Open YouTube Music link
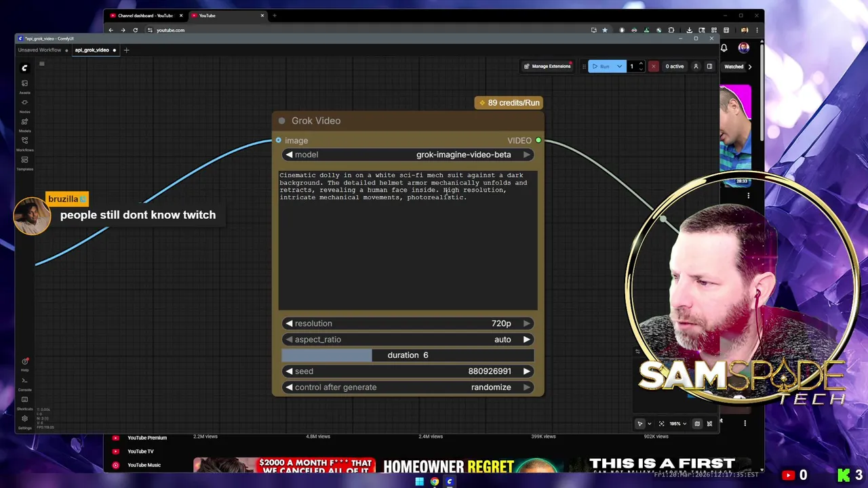This screenshot has height=488, width=868. tap(144, 465)
